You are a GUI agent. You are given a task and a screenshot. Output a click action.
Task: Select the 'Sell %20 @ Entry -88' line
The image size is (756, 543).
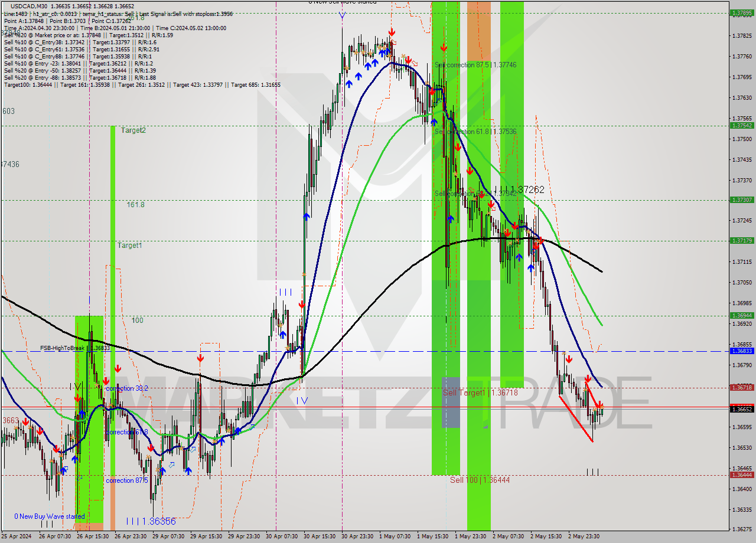point(80,77)
